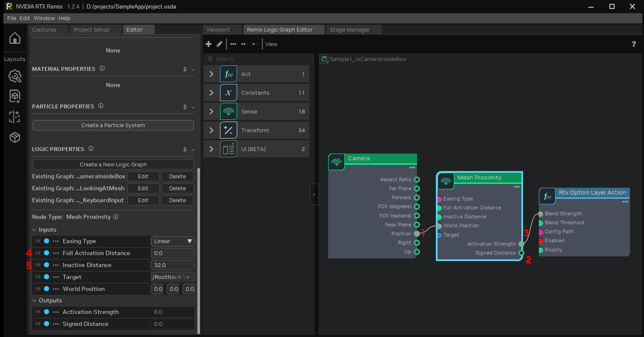The height and width of the screenshot is (337, 644).
Task: Click the gear layout icon in sidebar
Action: tap(15, 76)
